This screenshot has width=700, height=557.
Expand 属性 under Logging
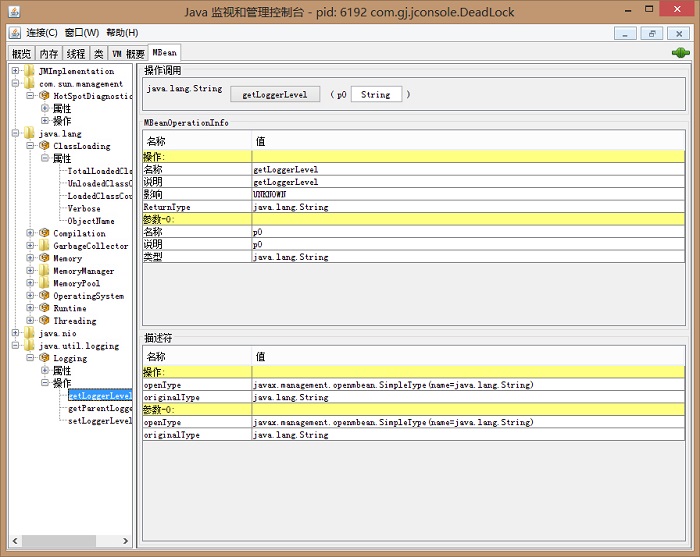tap(45, 370)
